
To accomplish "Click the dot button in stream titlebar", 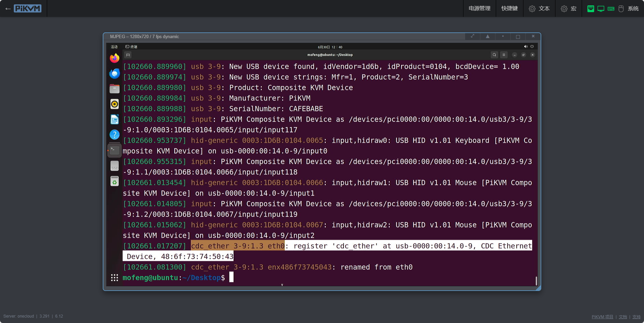I will tap(503, 36).
